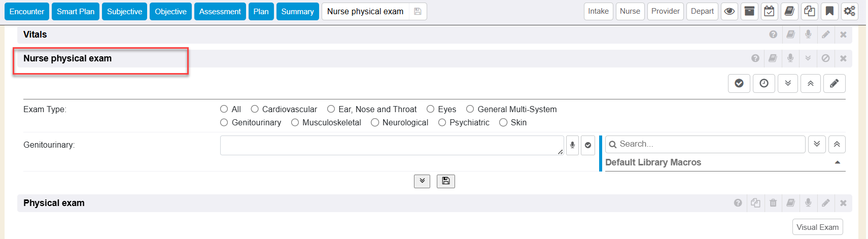
Task: Click the Visual Exam button
Action: (817, 227)
